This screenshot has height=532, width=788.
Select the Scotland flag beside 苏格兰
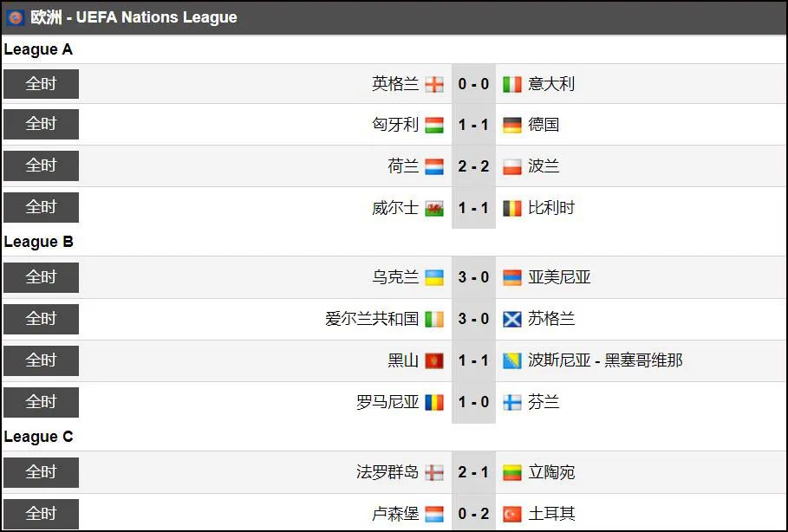[512, 319]
